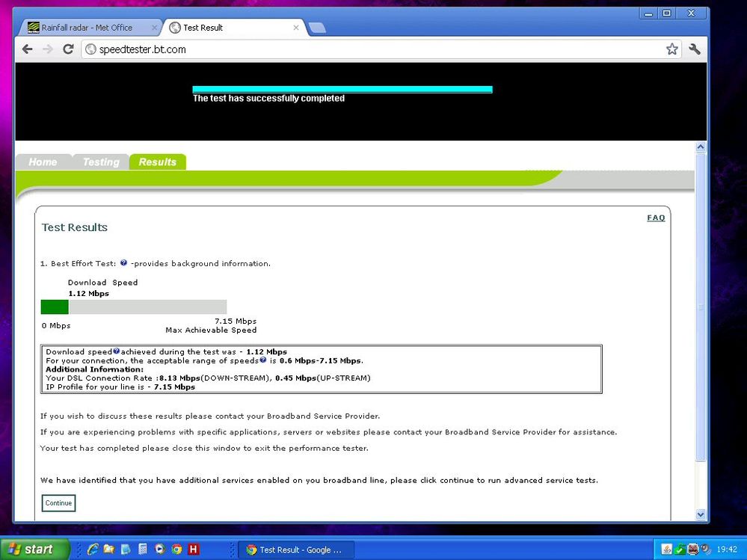Click the Your DSL Connection Rate line

coord(208,378)
